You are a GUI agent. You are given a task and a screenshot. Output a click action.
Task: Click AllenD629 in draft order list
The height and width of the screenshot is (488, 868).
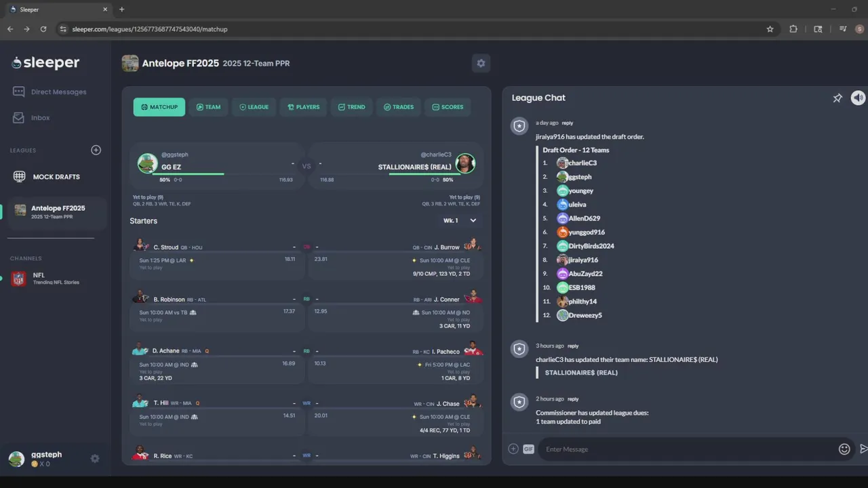click(x=578, y=218)
